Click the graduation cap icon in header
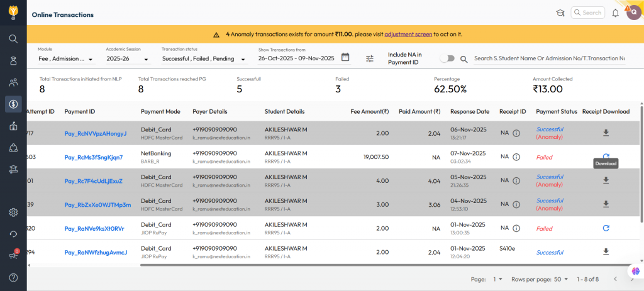 coord(560,13)
